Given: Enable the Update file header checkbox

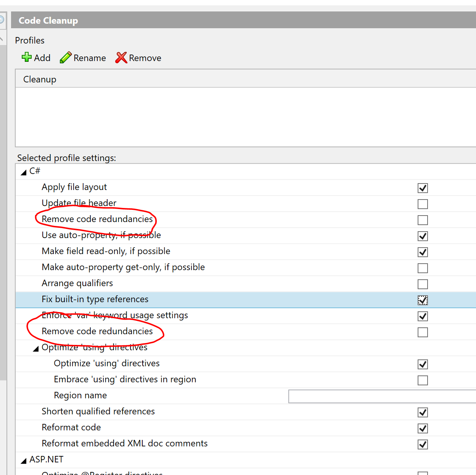Looking at the screenshot, I should [x=423, y=204].
